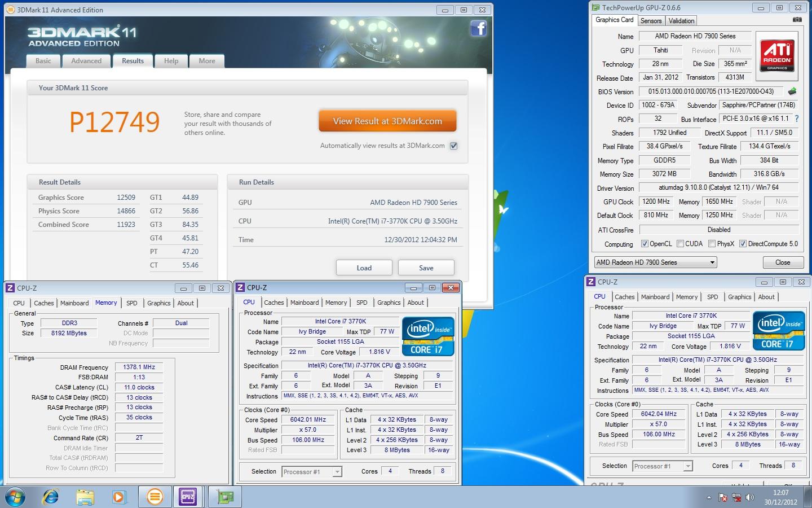Screen dimensions: 812x508
Task: Click BIOS Version value in GPU-Z
Action: [711, 91]
